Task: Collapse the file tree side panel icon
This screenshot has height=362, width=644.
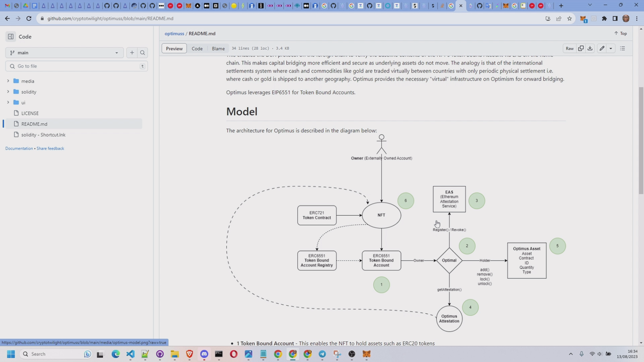Action: [x=11, y=37]
